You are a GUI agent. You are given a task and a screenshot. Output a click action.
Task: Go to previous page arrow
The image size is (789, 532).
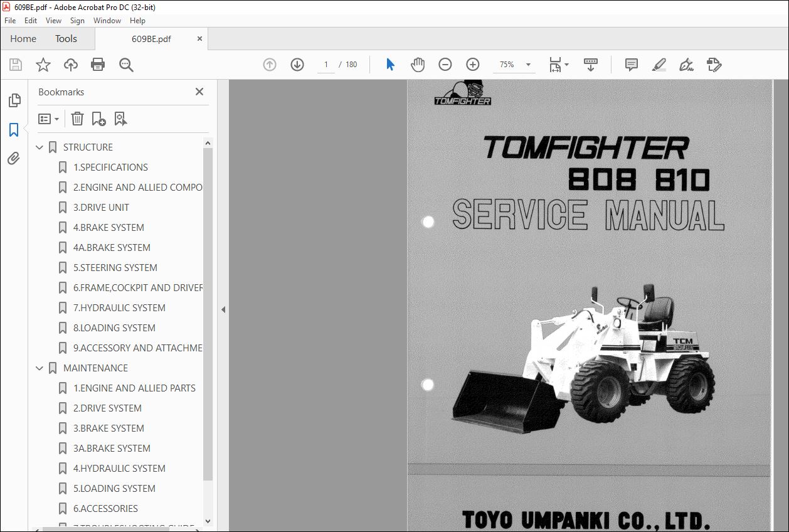(x=270, y=65)
